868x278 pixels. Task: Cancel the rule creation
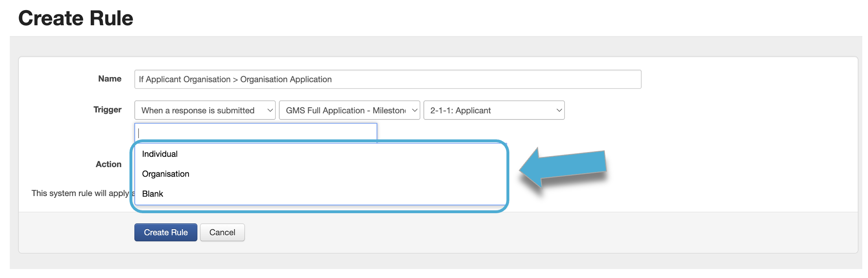pyautogui.click(x=222, y=232)
